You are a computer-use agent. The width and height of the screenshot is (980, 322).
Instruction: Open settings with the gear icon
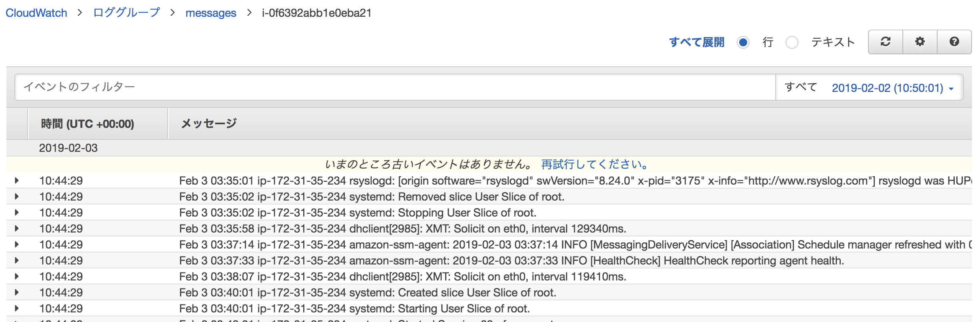coord(920,42)
